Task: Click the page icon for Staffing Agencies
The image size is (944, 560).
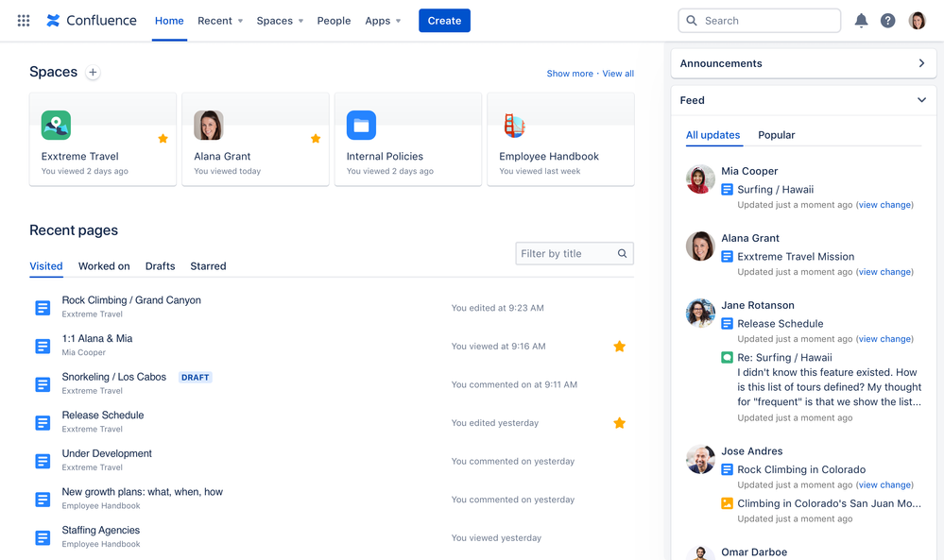Action: 43,537
